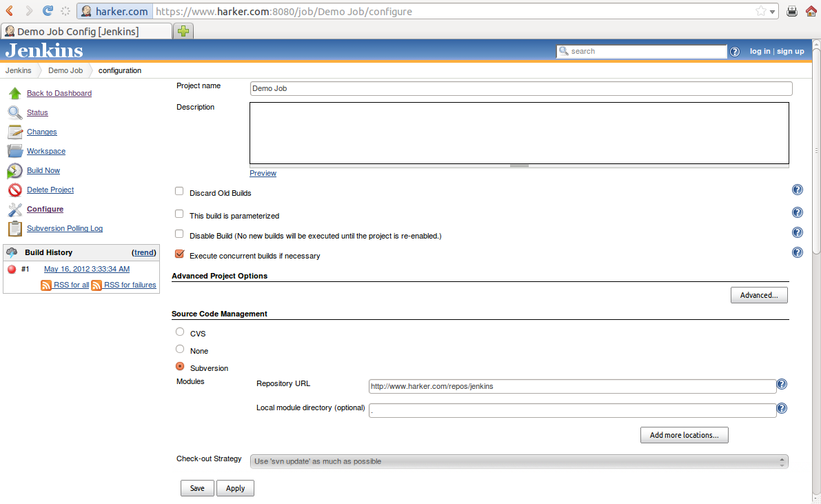The height and width of the screenshot is (504, 821).
Task: Click the Build Now link
Action: click(x=43, y=171)
